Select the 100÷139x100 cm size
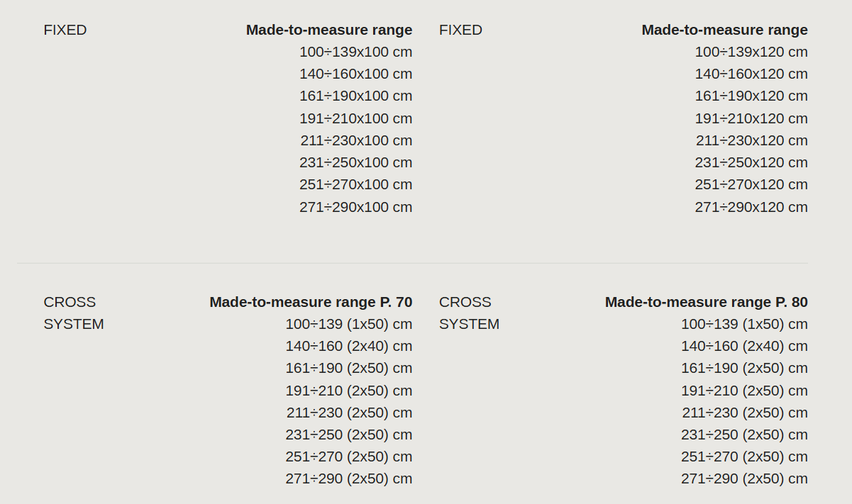 [355, 52]
